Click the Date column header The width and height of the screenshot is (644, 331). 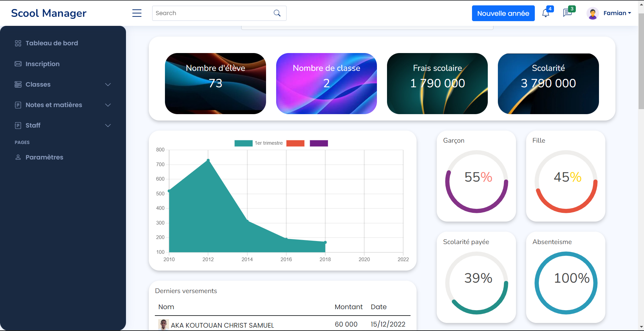(379, 307)
